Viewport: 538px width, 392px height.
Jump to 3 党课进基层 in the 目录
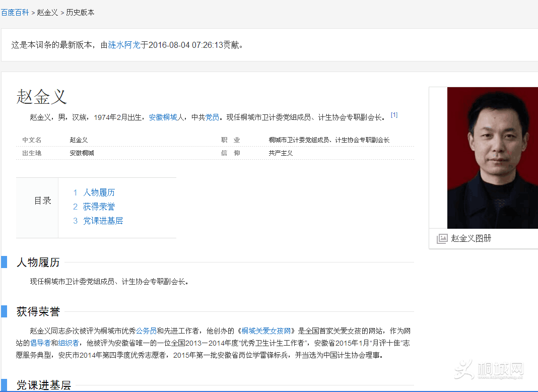(98, 221)
